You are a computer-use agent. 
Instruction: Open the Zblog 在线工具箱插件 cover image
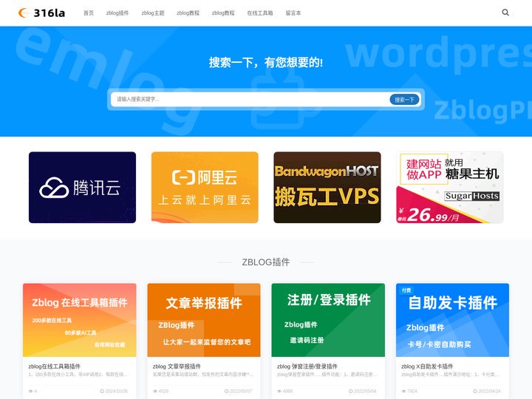click(x=79, y=320)
